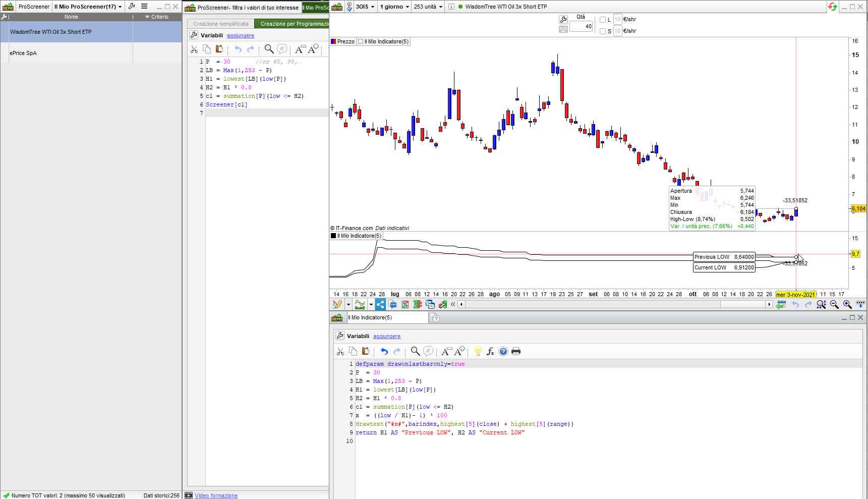Open the function library (fx) icon
This screenshot has width=868, height=499.
pyautogui.click(x=490, y=351)
